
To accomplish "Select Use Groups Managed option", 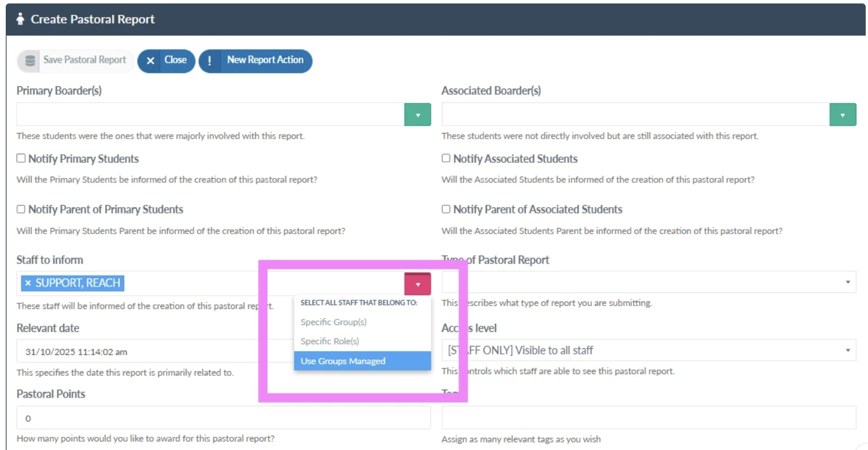I will 363,361.
